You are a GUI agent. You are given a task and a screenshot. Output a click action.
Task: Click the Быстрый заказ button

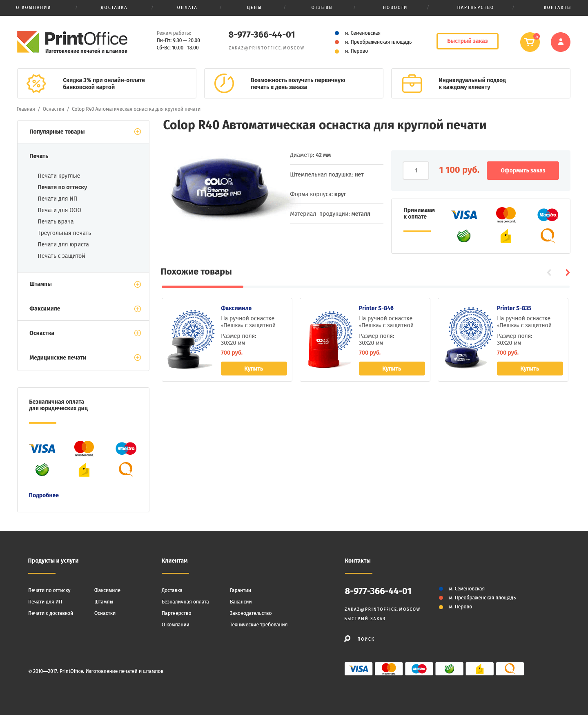468,41
